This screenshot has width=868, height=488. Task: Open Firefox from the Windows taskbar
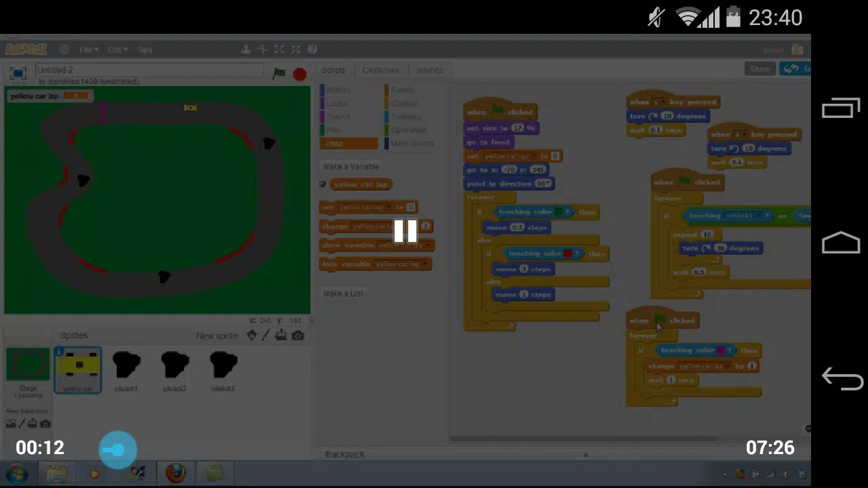[176, 473]
